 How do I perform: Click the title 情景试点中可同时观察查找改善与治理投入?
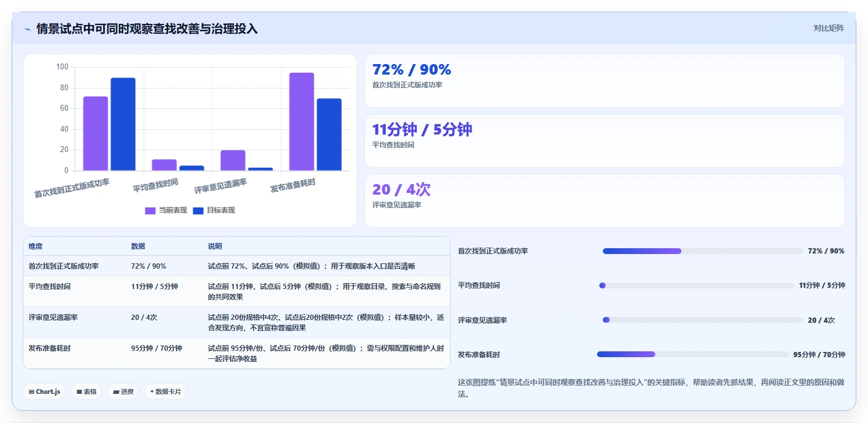coord(147,29)
